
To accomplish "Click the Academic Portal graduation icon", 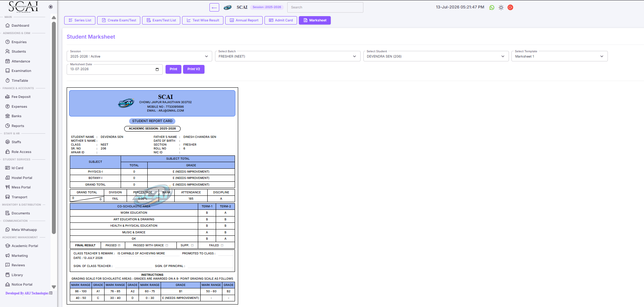I will (8, 246).
